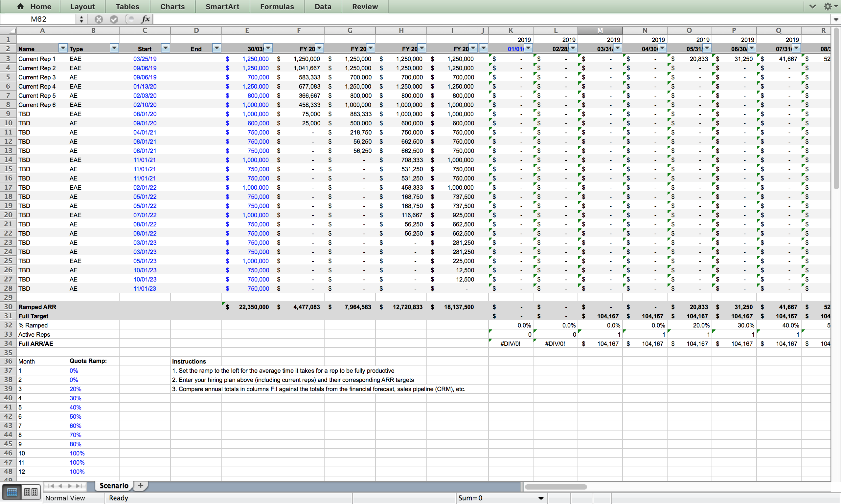Switch to the Formulas ribbon tab

click(x=277, y=6)
